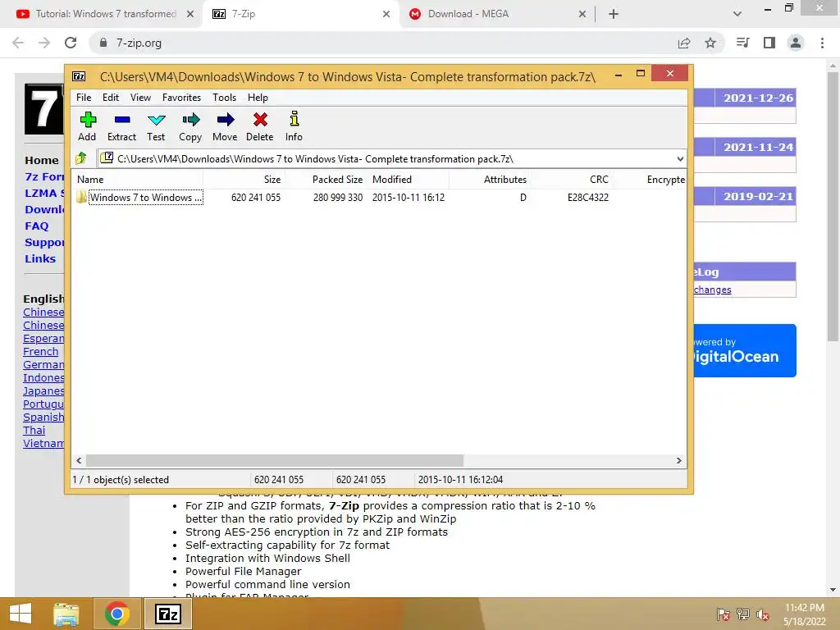Click the Copy toolbar icon
The width and height of the screenshot is (840, 630).
tap(190, 126)
